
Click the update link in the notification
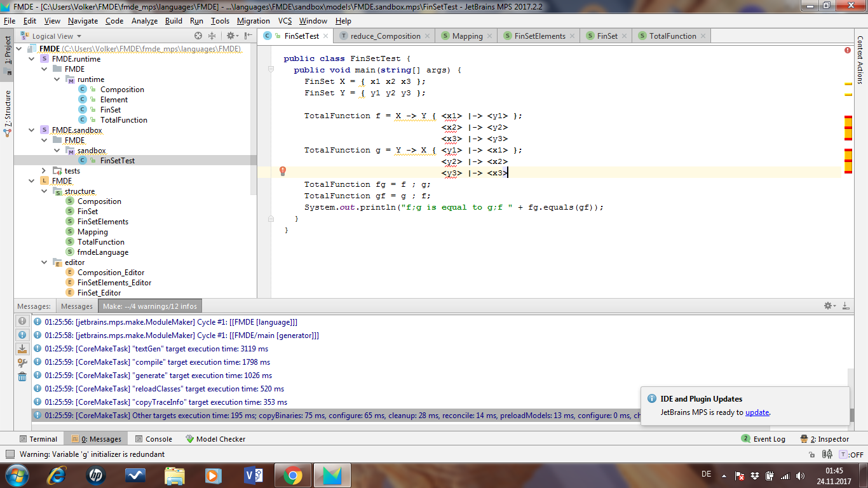(x=757, y=412)
